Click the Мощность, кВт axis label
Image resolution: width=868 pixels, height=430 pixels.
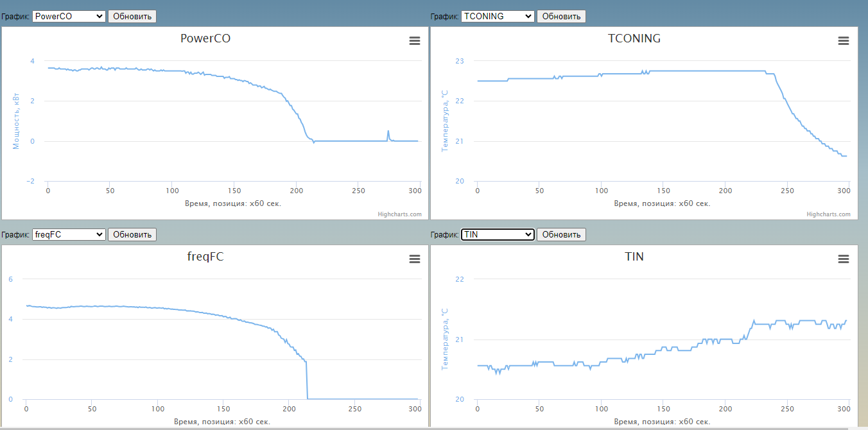(16, 121)
